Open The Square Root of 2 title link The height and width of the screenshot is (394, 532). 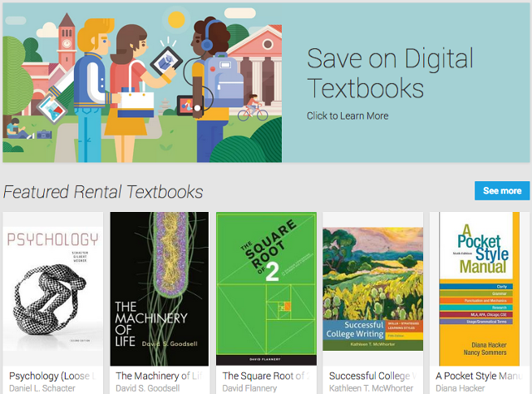(x=266, y=376)
